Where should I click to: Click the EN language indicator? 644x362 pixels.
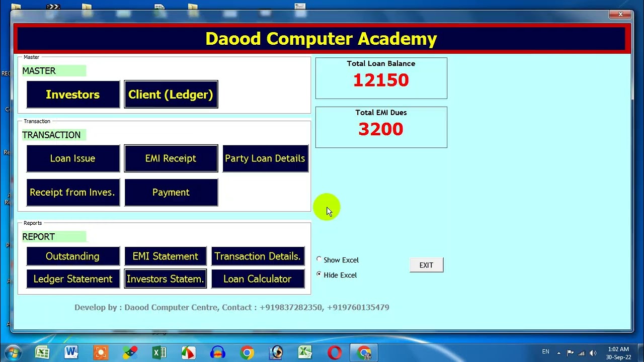click(545, 352)
